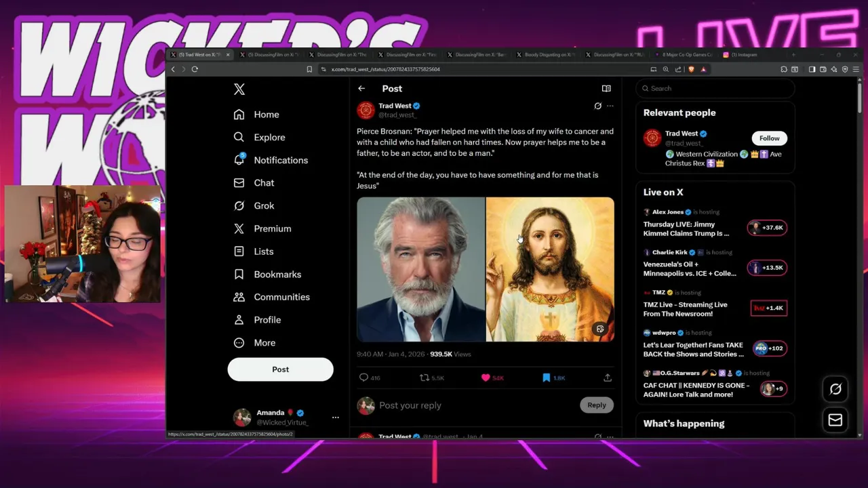Go back using the Post arrow
Image resolution: width=868 pixels, height=488 pixels.
tap(361, 89)
